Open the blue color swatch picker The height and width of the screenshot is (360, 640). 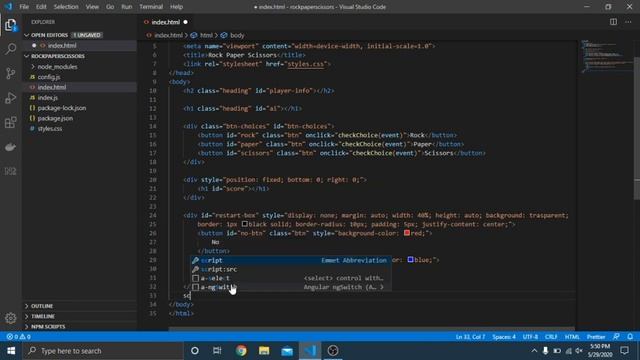tap(411, 259)
